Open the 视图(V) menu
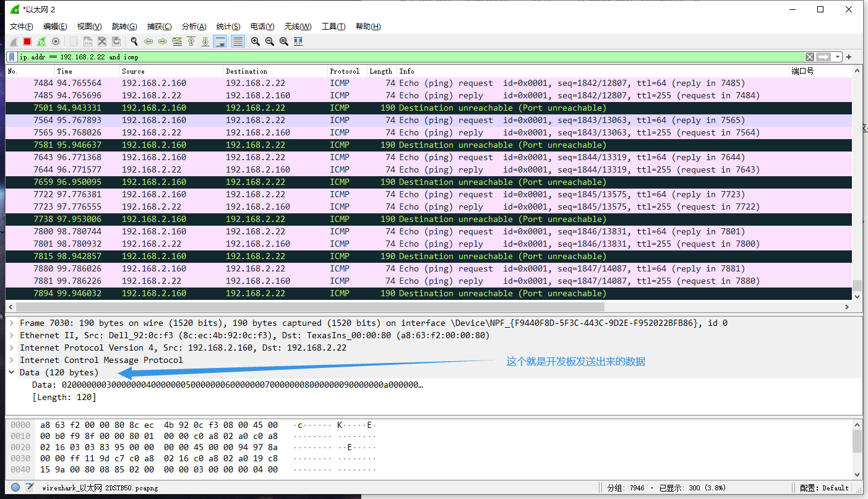Screen dimensions: 868x499 [x=89, y=27]
